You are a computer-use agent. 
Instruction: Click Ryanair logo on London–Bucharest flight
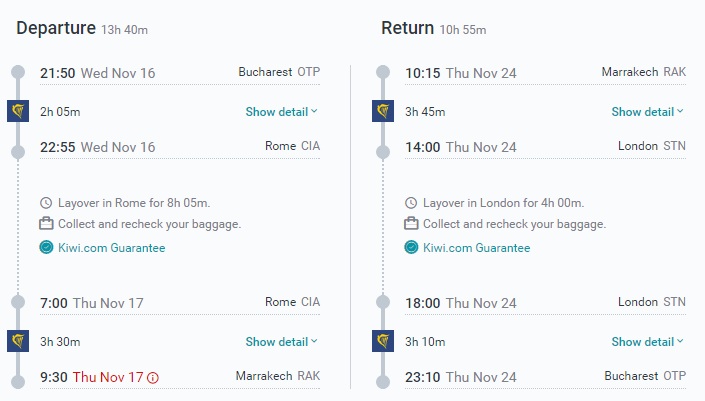tap(382, 341)
